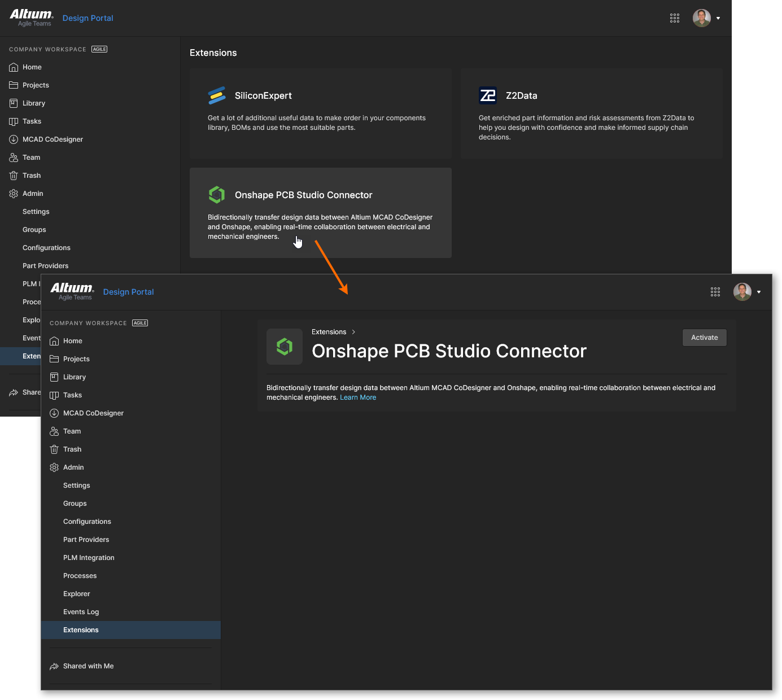Viewport: 782px width, 700px height.
Task: Click the user avatar in the front window
Action: [x=742, y=292]
